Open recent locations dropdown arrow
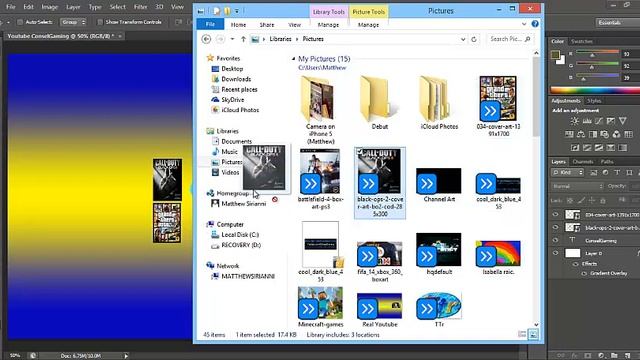Screen dimensions: 640x360 click(x=232, y=39)
